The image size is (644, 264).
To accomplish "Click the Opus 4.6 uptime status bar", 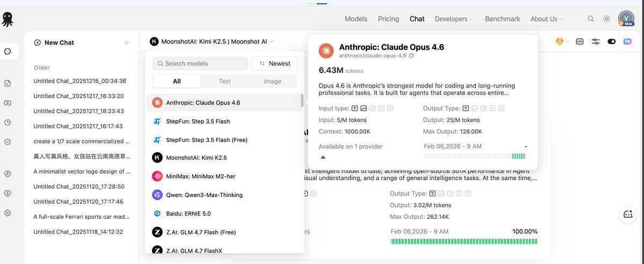I will pyautogui.click(x=474, y=156).
